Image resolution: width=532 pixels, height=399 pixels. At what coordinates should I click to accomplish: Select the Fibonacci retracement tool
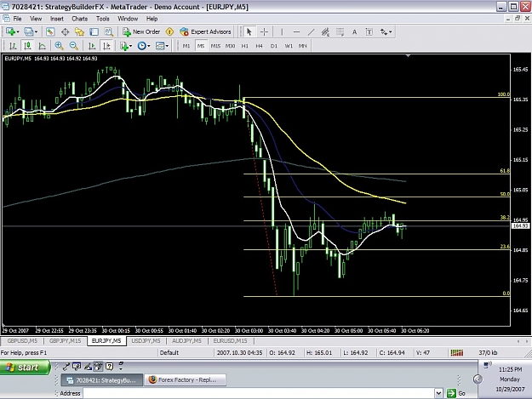pos(340,31)
